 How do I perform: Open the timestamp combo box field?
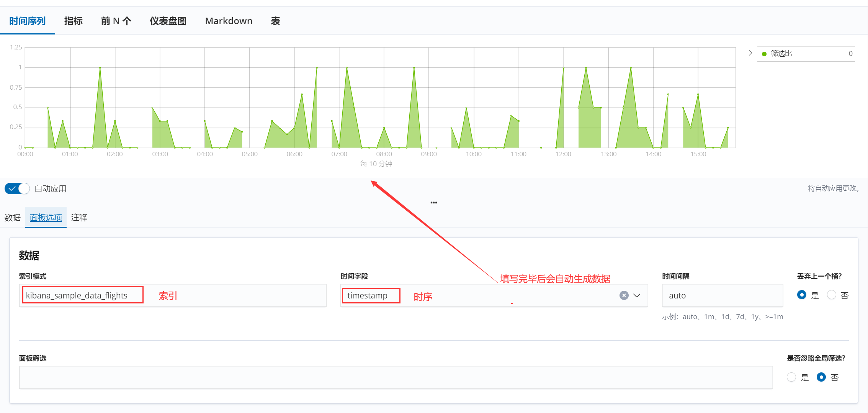coord(494,295)
